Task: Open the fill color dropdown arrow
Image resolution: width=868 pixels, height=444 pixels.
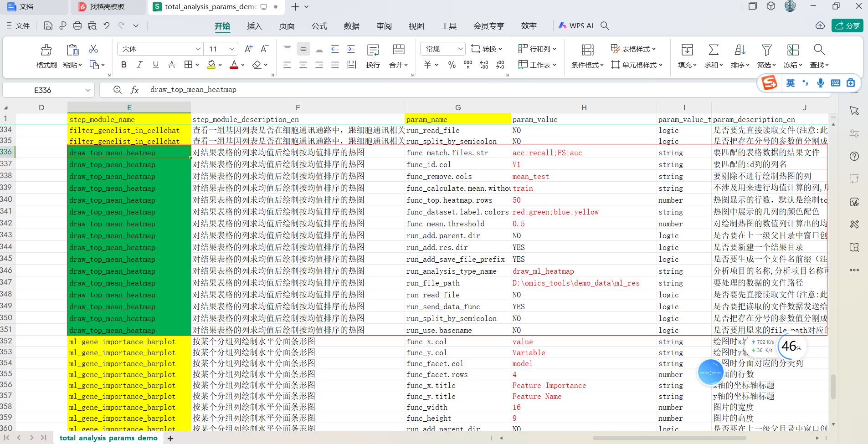Action: coord(220,65)
